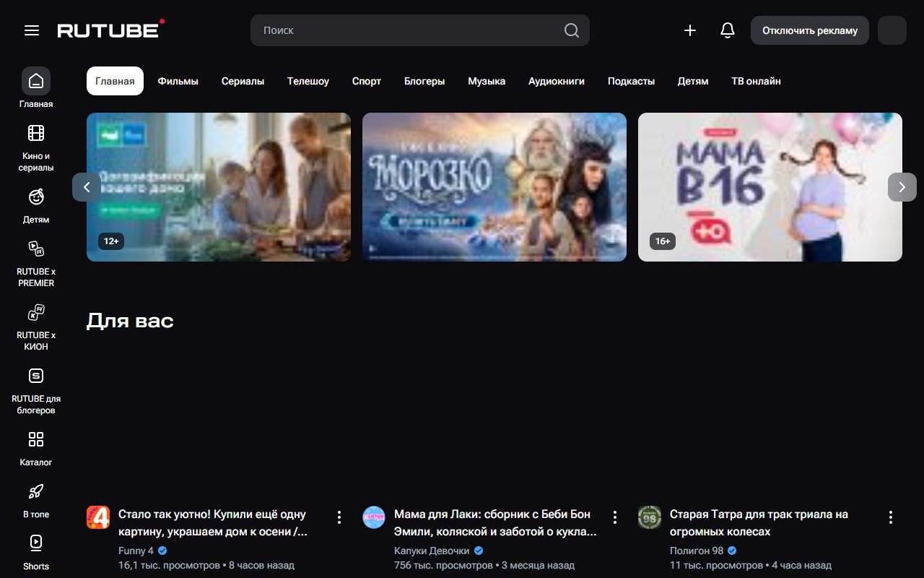Open В топе in the sidebar
This screenshot has width=924, height=578.
36,500
